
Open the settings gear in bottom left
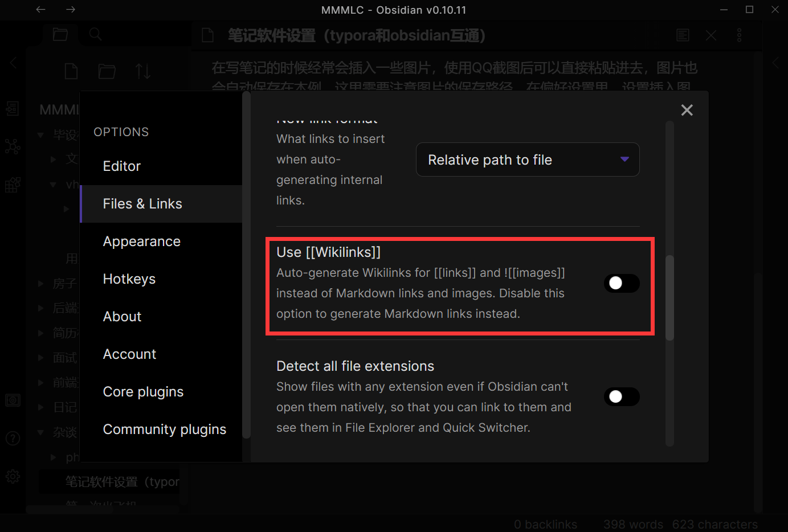13,476
